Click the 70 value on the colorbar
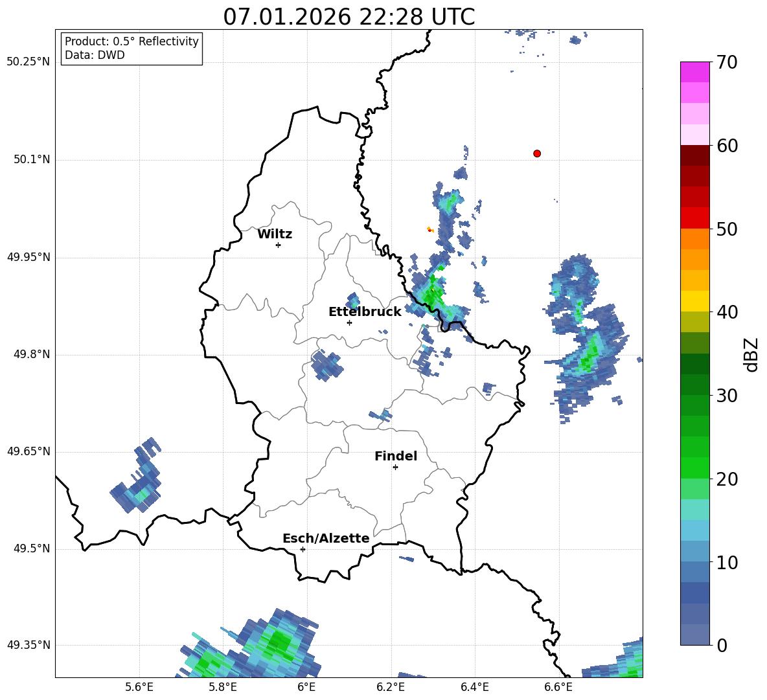Image resolution: width=767 pixels, height=700 pixels. point(726,62)
